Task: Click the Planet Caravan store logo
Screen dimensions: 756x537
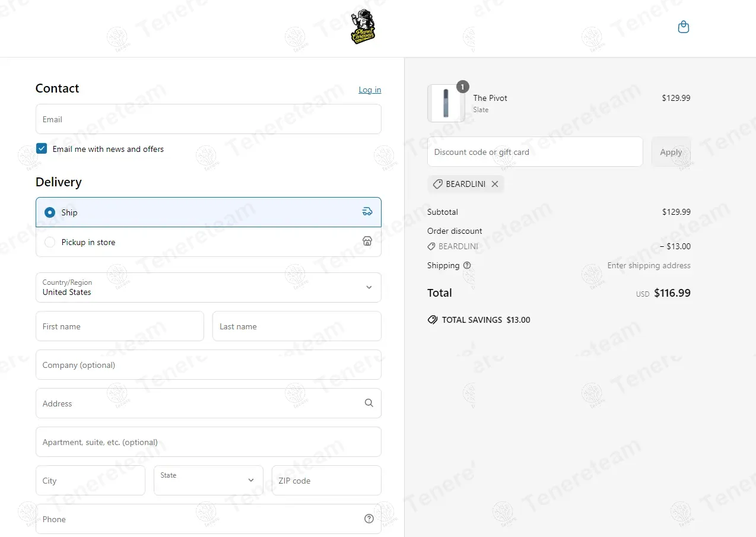Action: click(x=363, y=27)
